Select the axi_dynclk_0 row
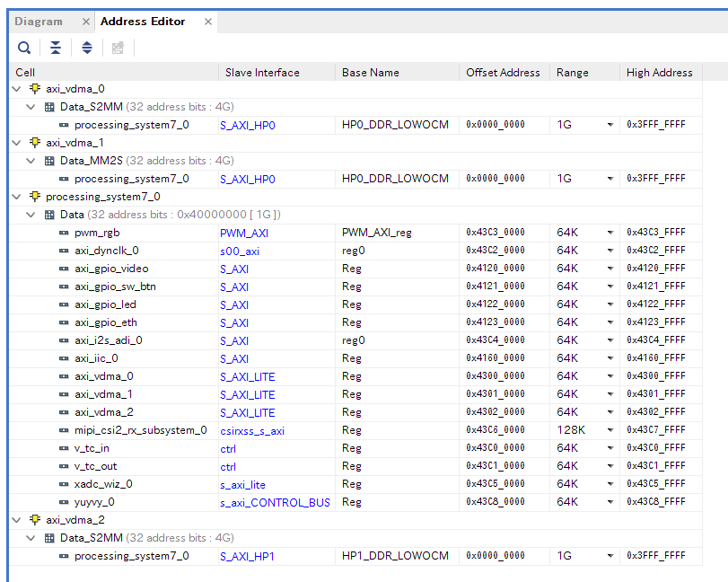The height and width of the screenshot is (582, 728). point(356,251)
